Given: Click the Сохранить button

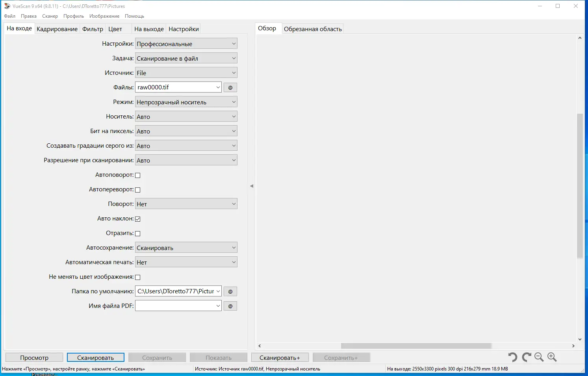Looking at the screenshot, I should point(157,357).
